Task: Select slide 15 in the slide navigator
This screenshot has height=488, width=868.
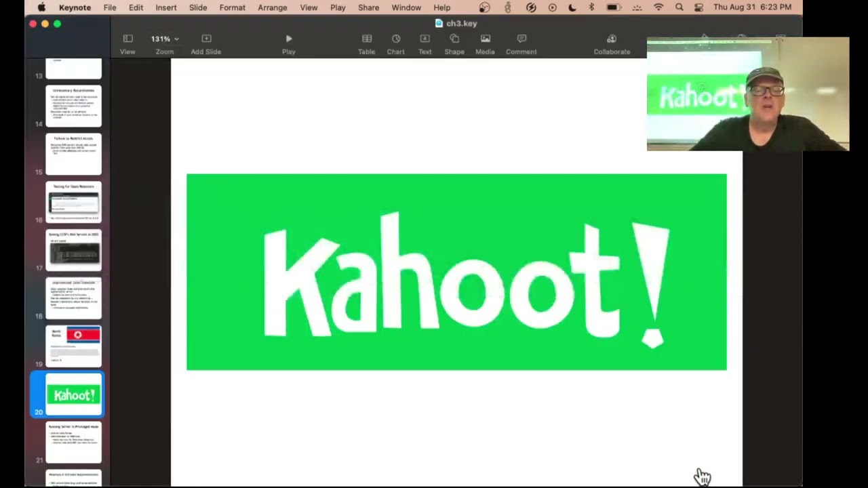Action: pos(73,154)
